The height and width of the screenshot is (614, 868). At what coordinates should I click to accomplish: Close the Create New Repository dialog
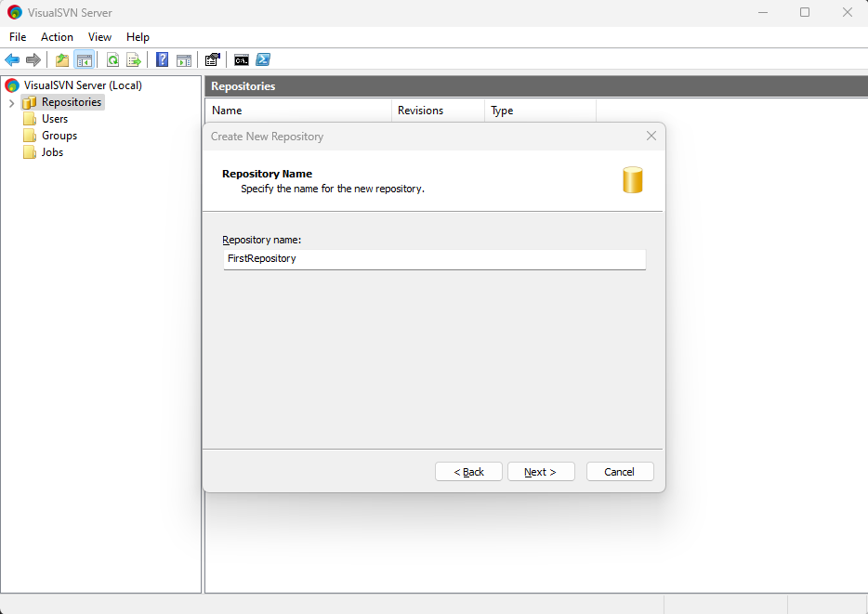[651, 137]
